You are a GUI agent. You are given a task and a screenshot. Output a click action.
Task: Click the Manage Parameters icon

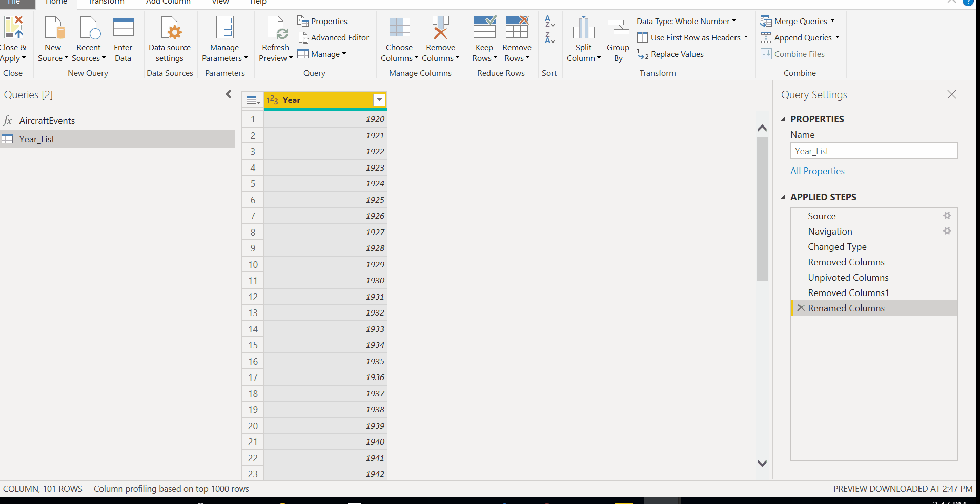pos(224,28)
